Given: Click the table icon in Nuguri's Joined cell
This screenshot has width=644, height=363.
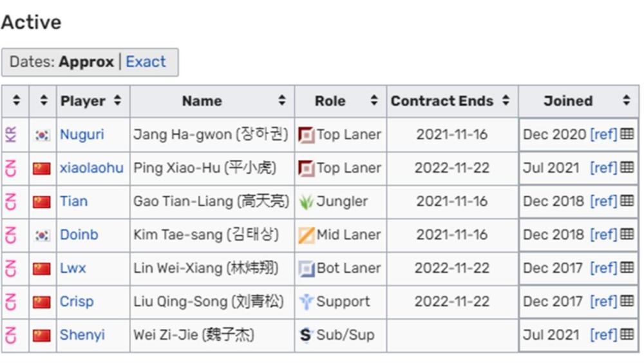Looking at the screenshot, I should click(x=627, y=134).
